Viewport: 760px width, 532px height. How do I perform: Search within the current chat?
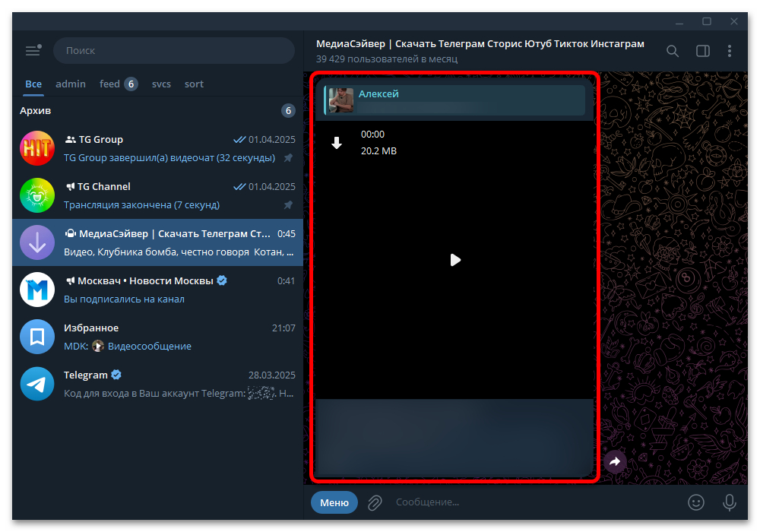click(x=673, y=51)
